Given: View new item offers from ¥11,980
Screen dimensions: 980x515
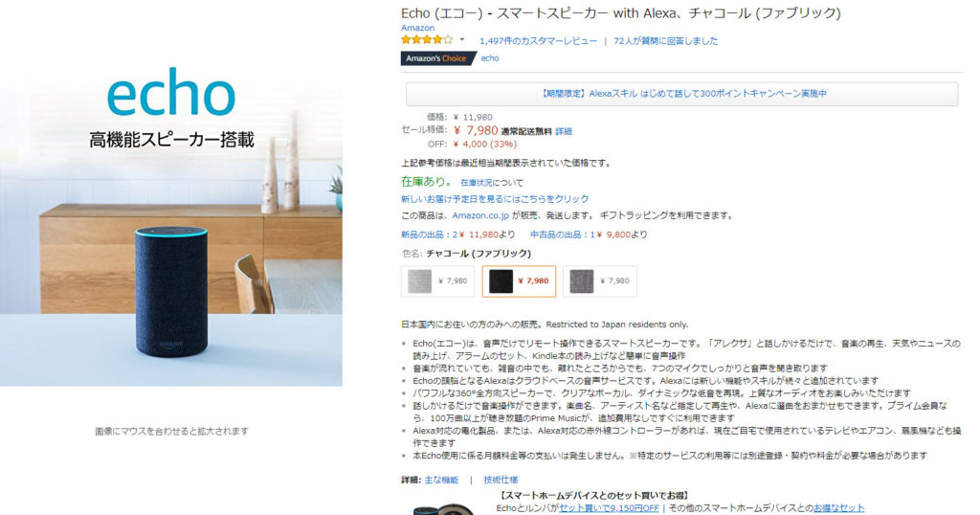Looking at the screenshot, I should [x=458, y=235].
